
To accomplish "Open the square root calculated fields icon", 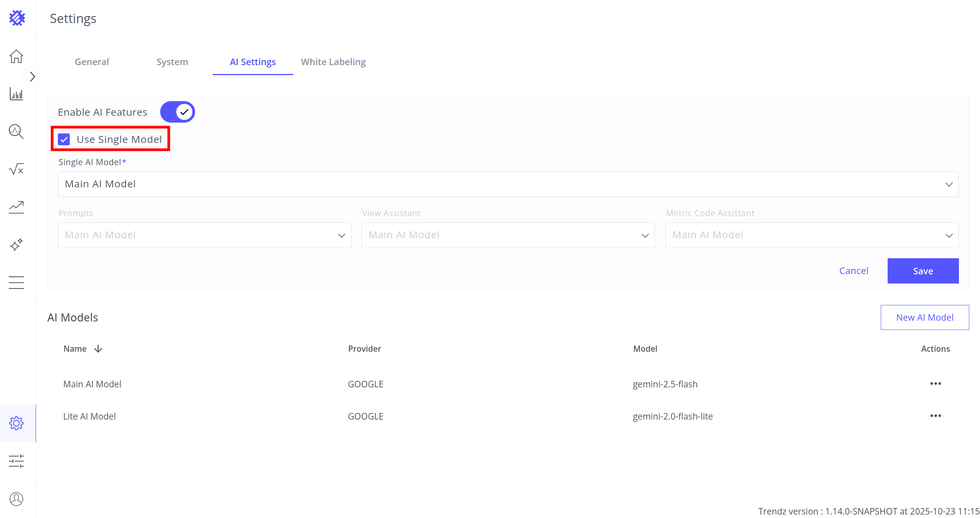I will (x=16, y=169).
